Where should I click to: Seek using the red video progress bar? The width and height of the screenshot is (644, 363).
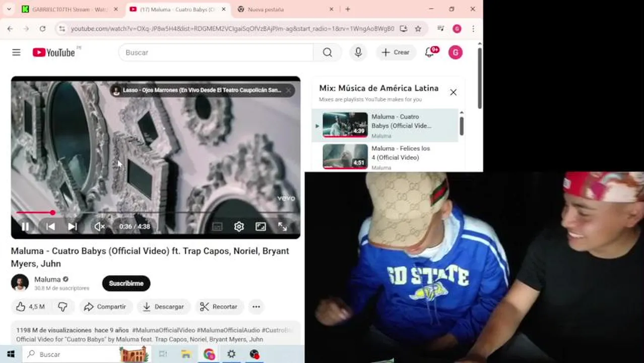[x=156, y=213]
